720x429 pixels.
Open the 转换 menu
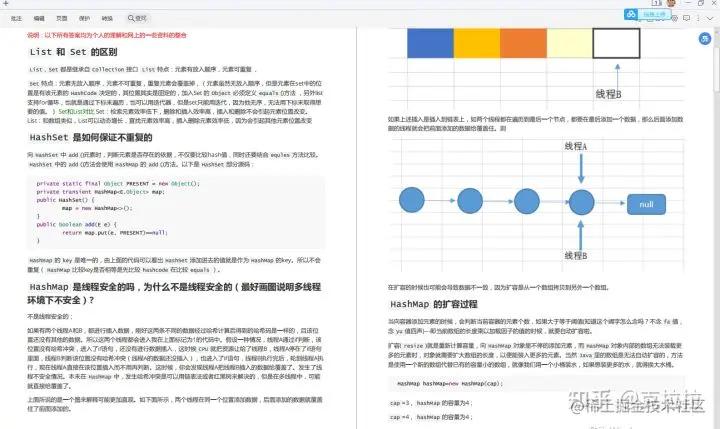point(107,18)
